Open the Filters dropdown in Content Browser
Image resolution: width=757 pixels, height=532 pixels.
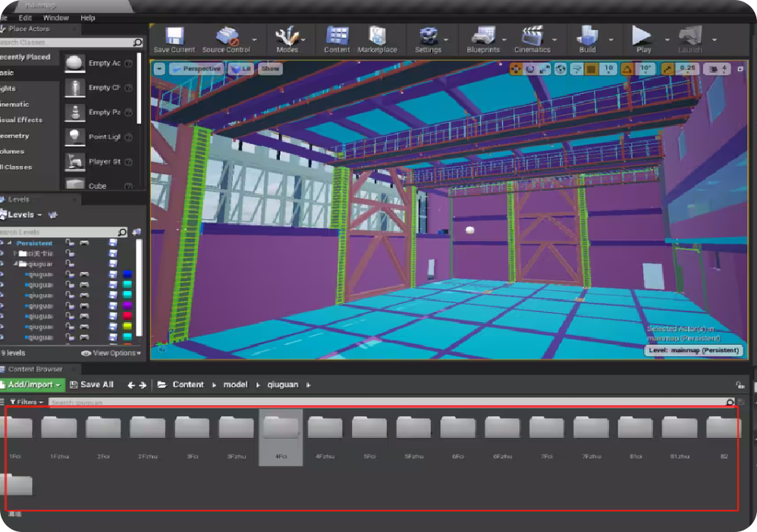27,402
